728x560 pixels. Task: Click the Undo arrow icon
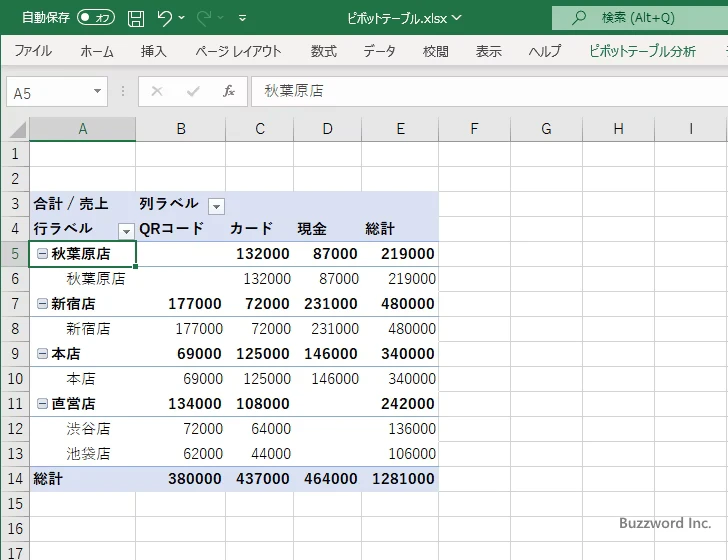click(164, 18)
